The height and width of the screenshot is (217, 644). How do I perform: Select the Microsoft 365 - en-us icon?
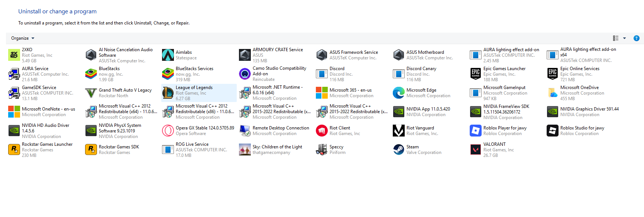pyautogui.click(x=322, y=93)
